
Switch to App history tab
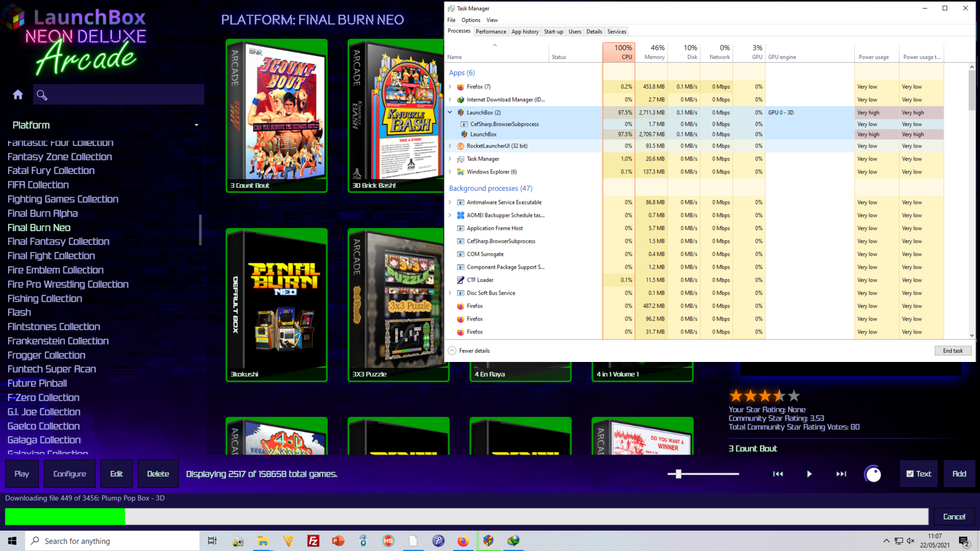pyautogui.click(x=525, y=32)
